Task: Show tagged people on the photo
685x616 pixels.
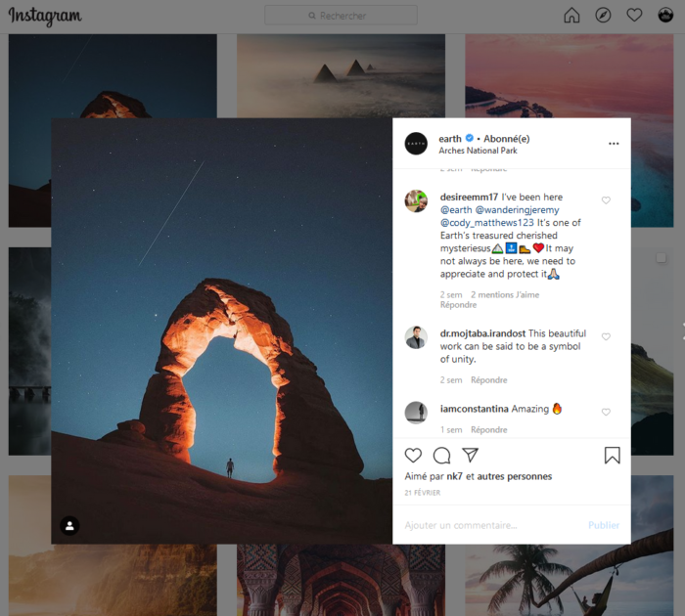Action: pos(69,525)
